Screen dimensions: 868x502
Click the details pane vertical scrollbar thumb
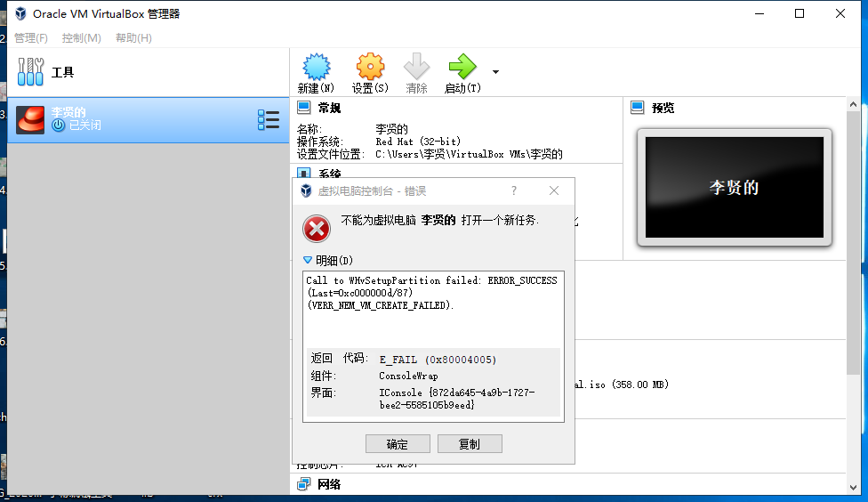point(853,242)
